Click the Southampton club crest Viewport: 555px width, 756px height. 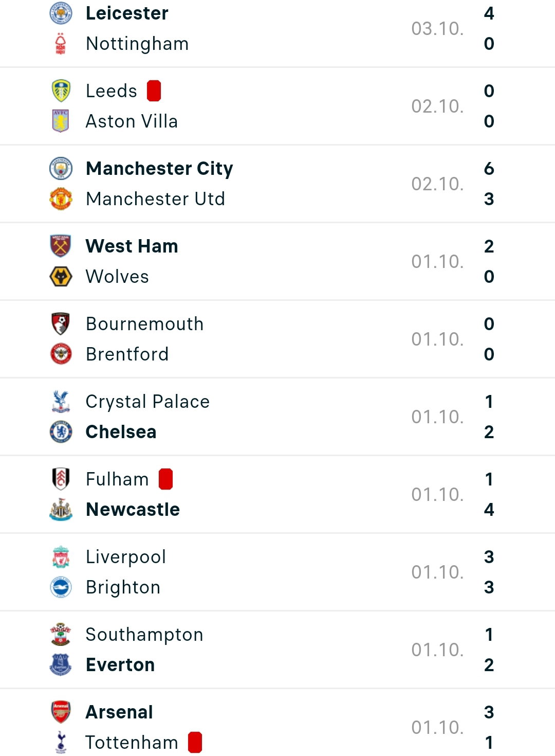coord(61,635)
